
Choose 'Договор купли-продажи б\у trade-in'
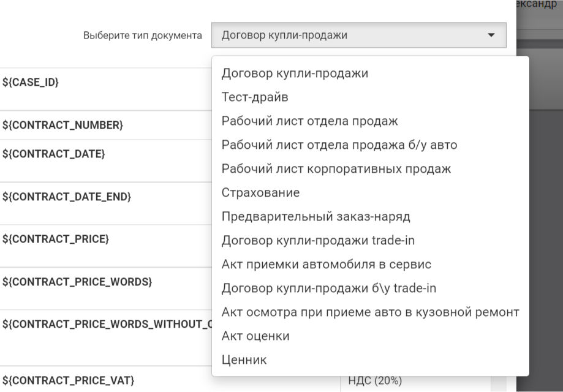328,288
